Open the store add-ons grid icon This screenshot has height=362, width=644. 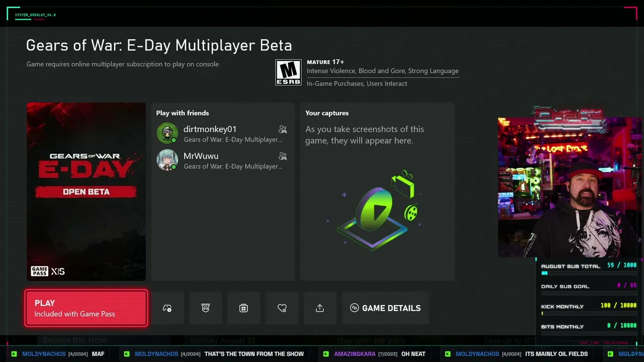point(244,308)
